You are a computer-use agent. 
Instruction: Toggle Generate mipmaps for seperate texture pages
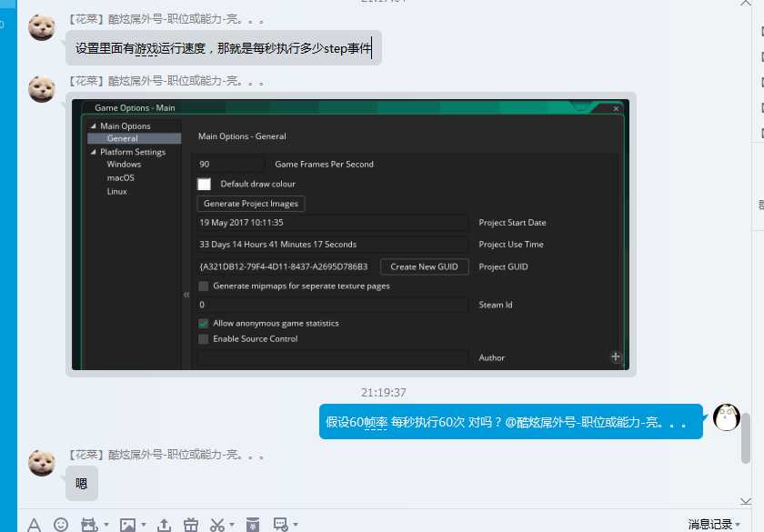click(x=203, y=286)
